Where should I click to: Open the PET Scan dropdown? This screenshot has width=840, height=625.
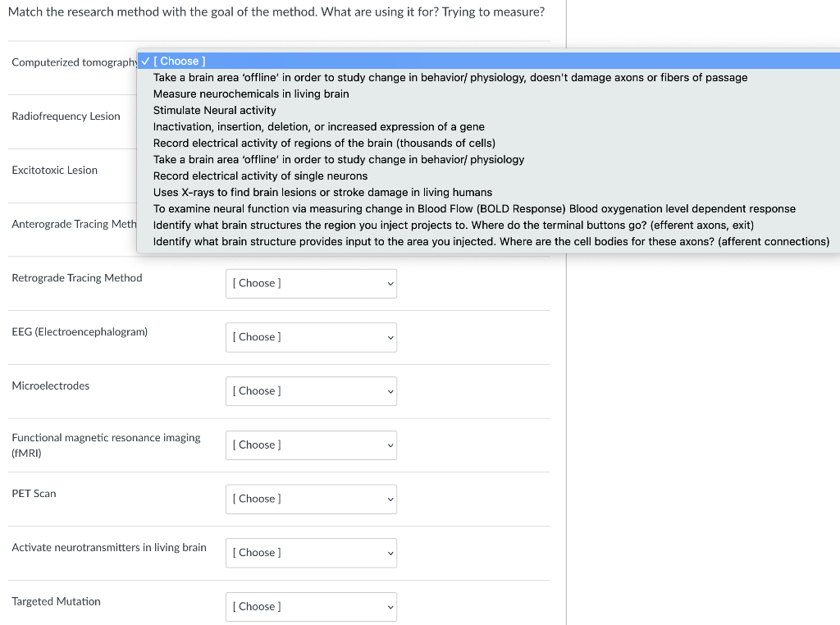coord(311,500)
